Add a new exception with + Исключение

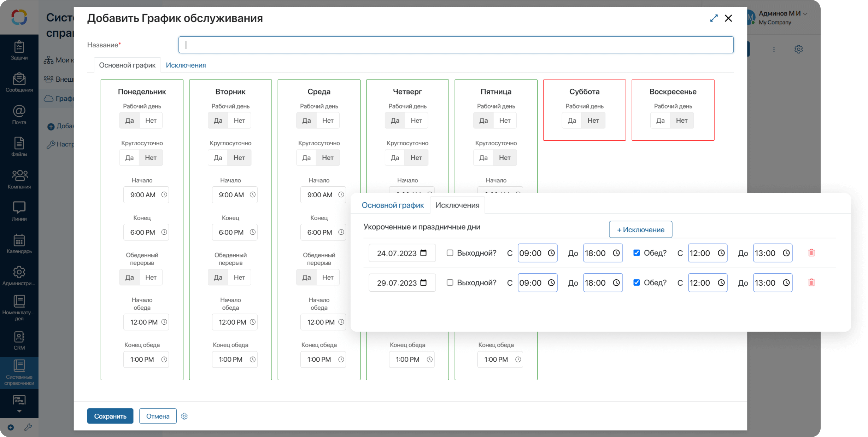coord(640,229)
